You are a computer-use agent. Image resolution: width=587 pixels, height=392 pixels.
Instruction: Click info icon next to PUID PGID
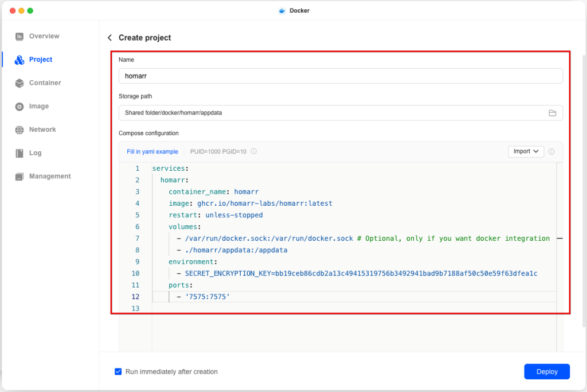253,152
